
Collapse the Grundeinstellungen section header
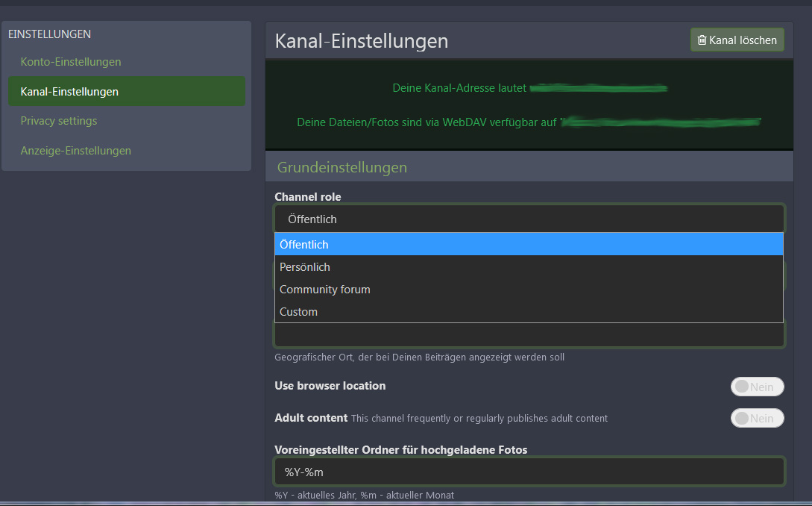tap(342, 167)
